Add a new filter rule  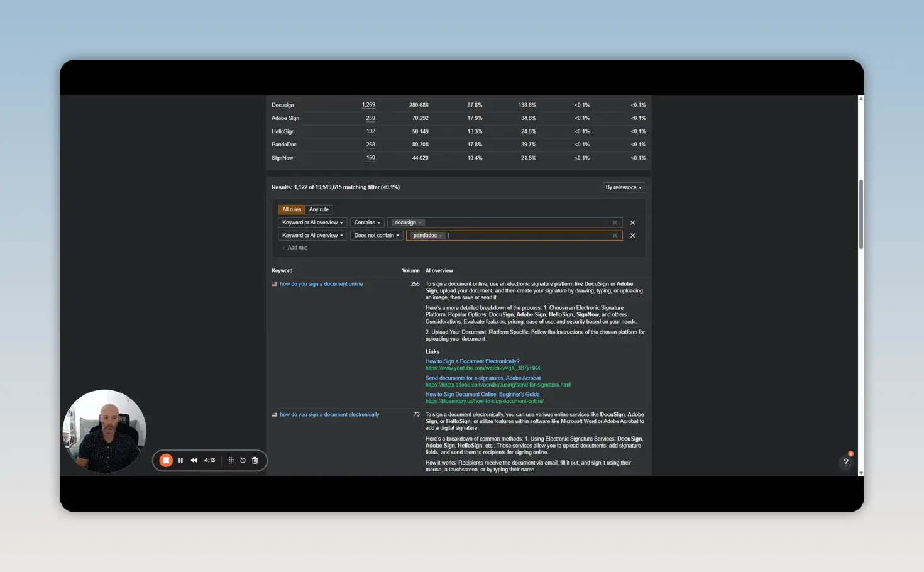click(x=295, y=248)
